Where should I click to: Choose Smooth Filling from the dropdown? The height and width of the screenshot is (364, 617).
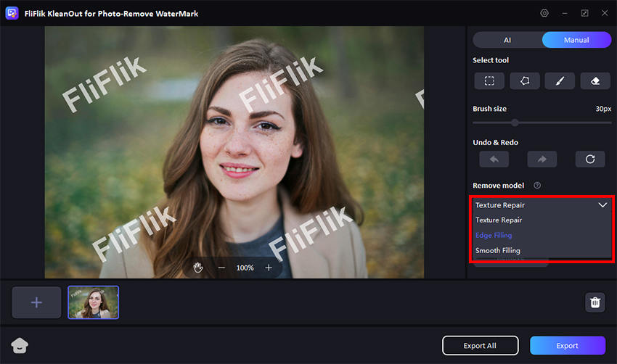(x=498, y=250)
